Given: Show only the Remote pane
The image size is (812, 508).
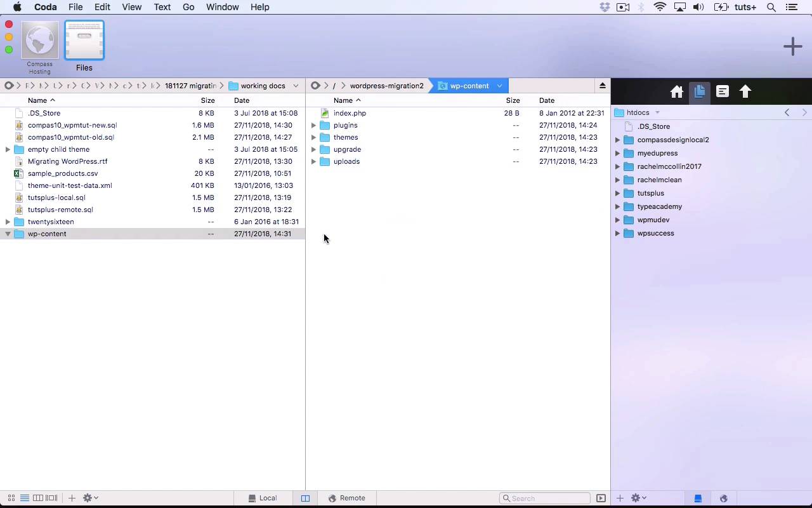Looking at the screenshot, I should [x=346, y=498].
